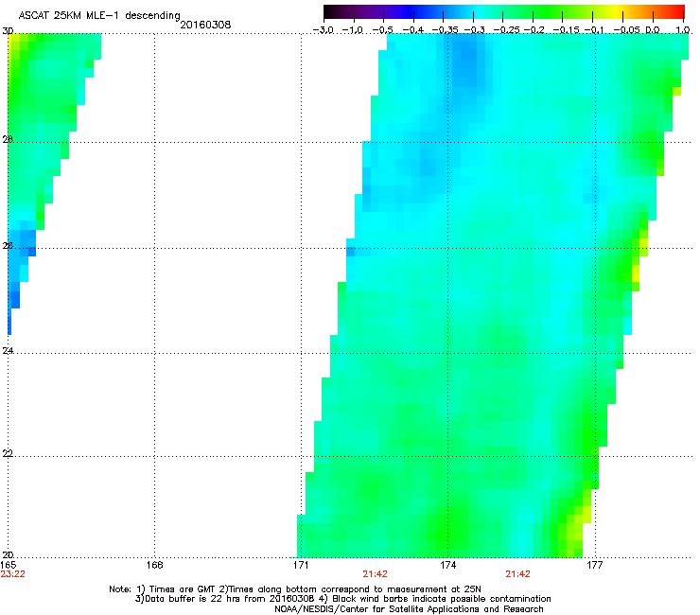Select the -0.2 color scale label
Image resolution: width=700 pixels, height=615 pixels.
pyautogui.click(x=534, y=30)
